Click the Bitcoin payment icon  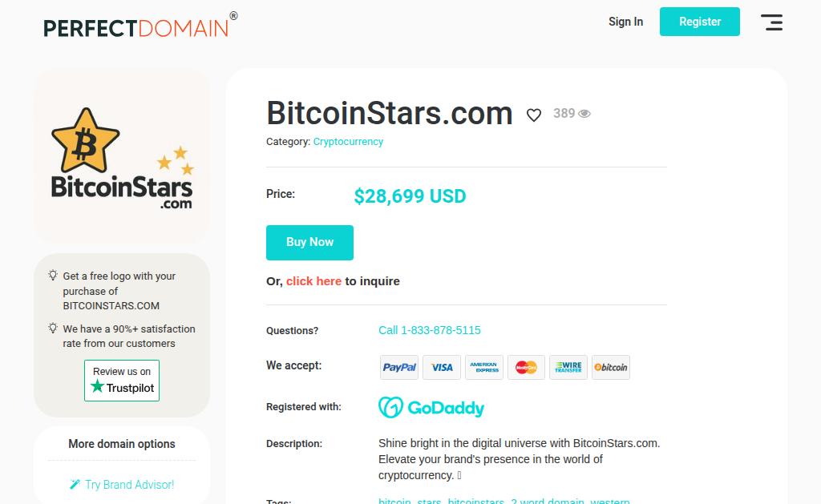[x=611, y=367]
